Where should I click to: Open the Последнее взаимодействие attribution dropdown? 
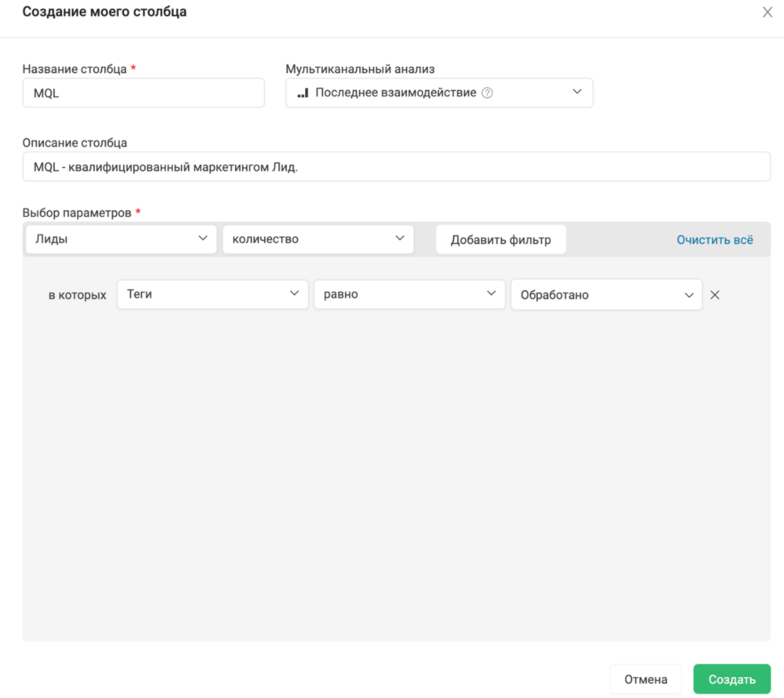[439, 93]
